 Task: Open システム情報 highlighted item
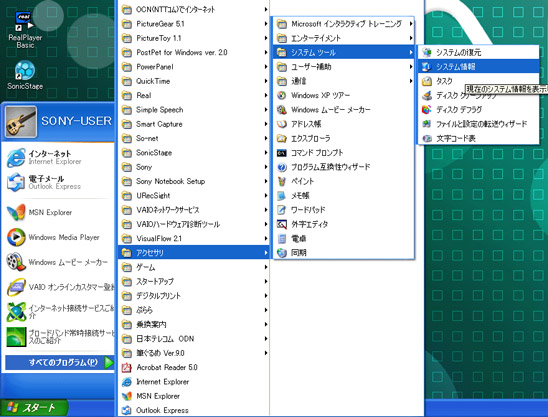click(x=478, y=66)
